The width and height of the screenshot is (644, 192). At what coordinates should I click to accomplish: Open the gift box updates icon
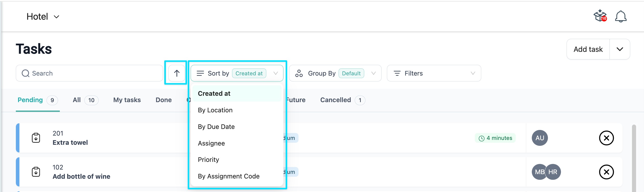pyautogui.click(x=600, y=16)
